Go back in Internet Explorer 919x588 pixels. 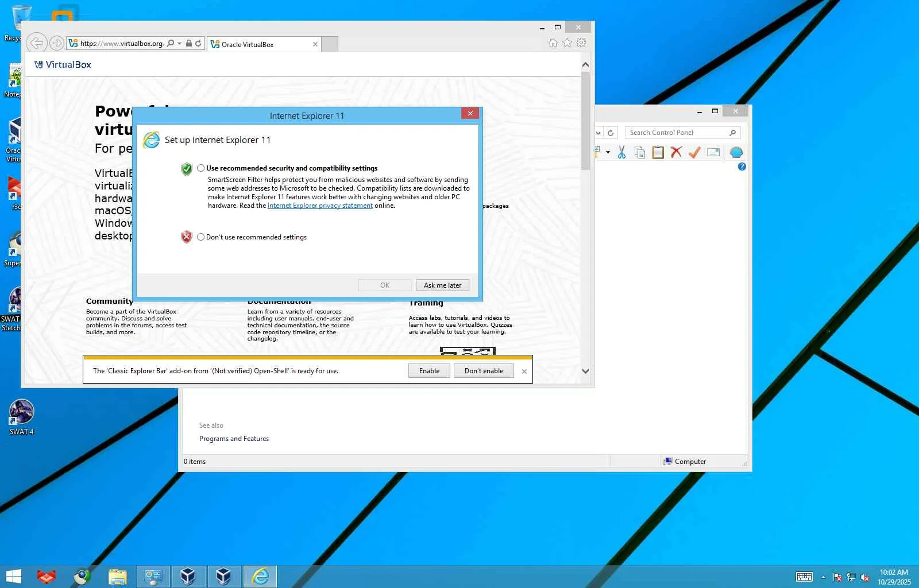click(36, 43)
